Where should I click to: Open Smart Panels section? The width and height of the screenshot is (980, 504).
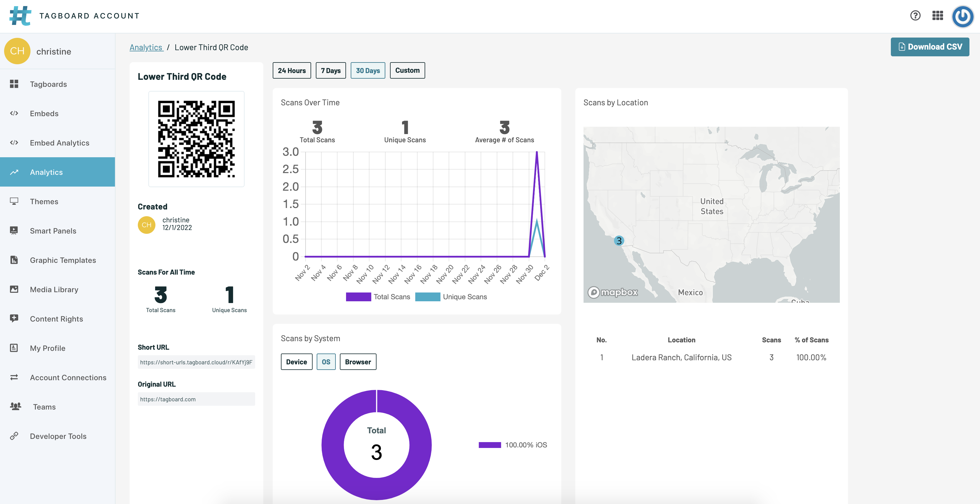[57, 231]
